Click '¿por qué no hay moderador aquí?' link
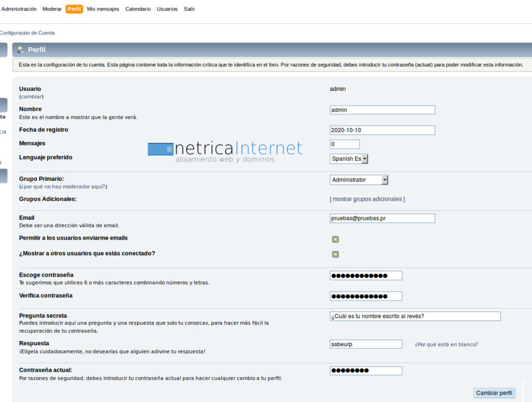The image size is (532, 402). [63, 186]
